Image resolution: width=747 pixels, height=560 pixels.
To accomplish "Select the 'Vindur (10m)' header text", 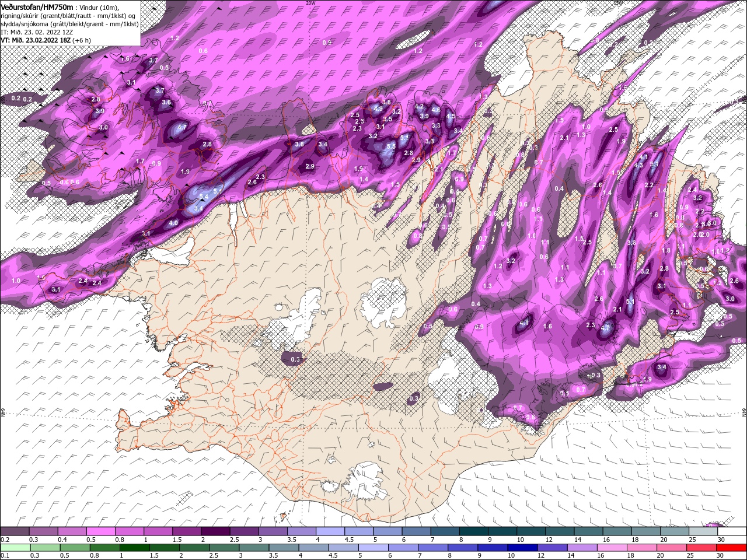I will tap(98, 7).
